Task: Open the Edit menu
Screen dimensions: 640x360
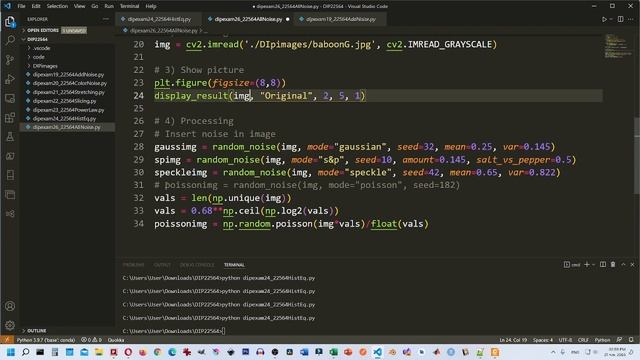Action: click(x=36, y=6)
